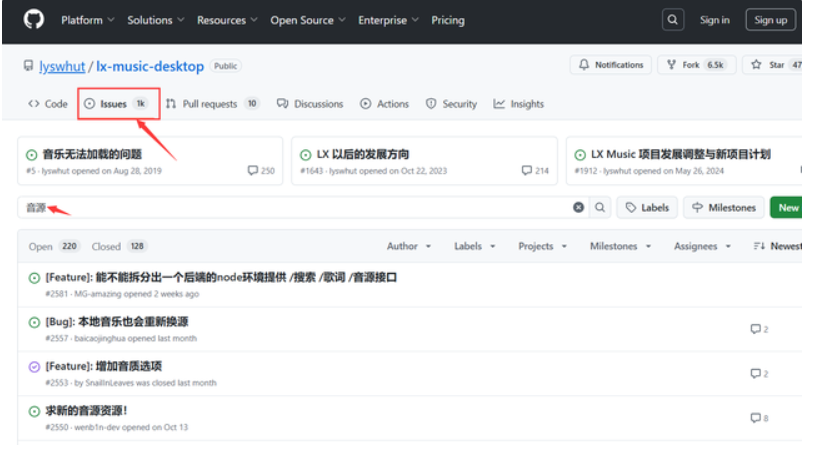
Task: Open issue '[Bug]: 本地音乐也会重新换源'
Action: pyautogui.click(x=117, y=322)
